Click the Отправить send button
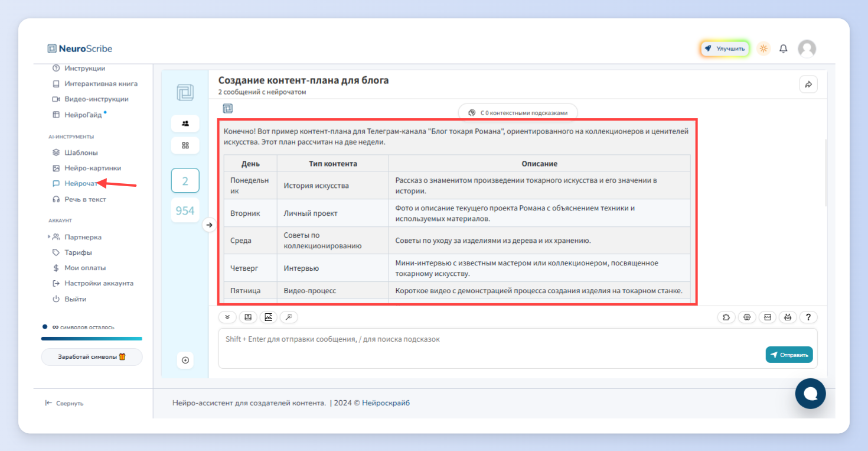The image size is (868, 451). click(x=789, y=355)
